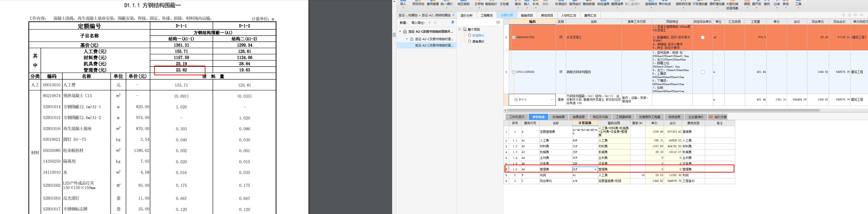Switch to 其他项目 tab
Image resolution: width=868 pixels, height=214 pixels.
pyautogui.click(x=547, y=16)
